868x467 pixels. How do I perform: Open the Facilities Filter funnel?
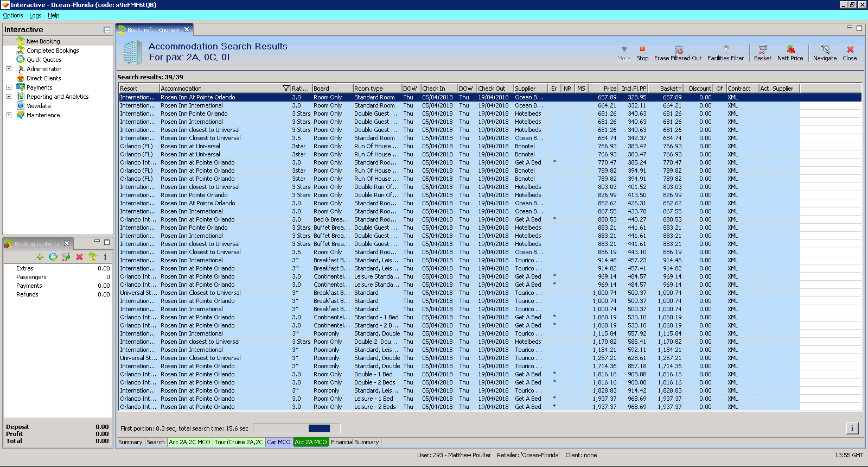tap(726, 49)
